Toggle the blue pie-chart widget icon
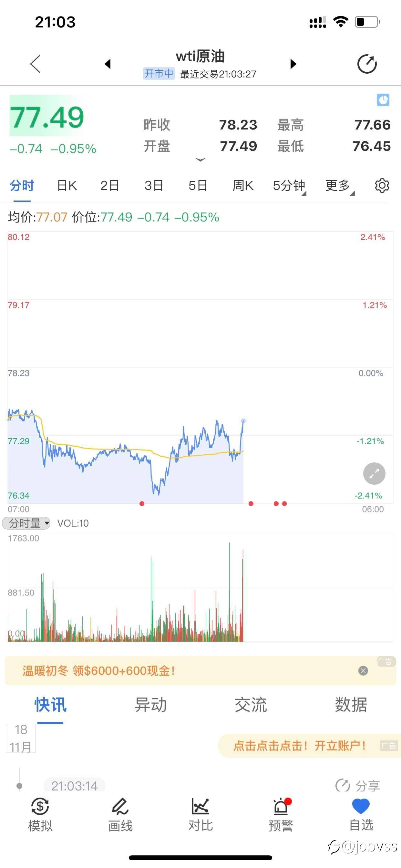Image resolution: width=401 pixels, height=868 pixels. tap(383, 100)
